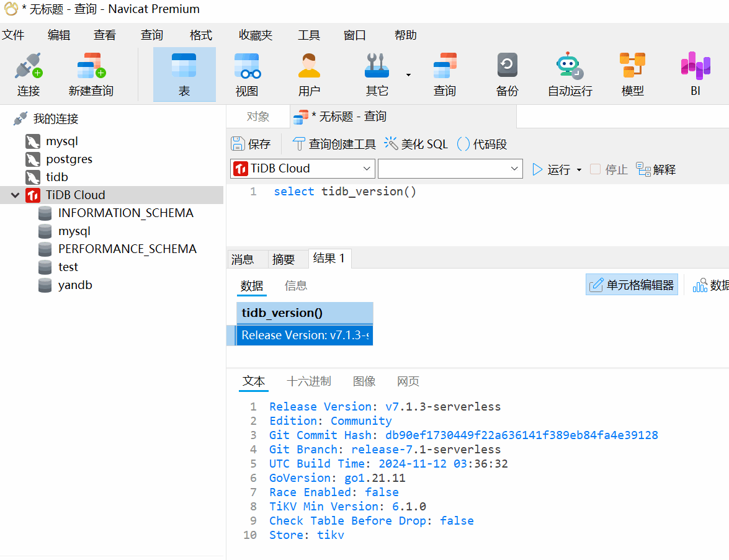Click the Stop (停止) button

coord(609,170)
